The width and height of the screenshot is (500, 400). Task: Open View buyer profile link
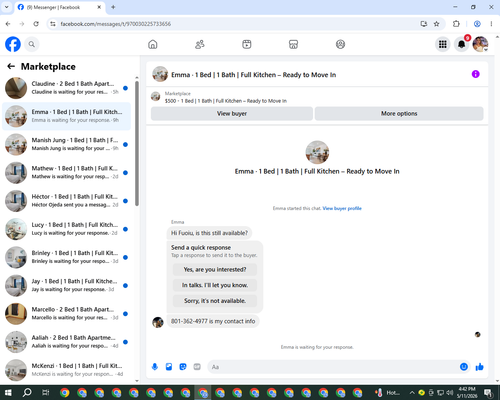click(x=342, y=208)
